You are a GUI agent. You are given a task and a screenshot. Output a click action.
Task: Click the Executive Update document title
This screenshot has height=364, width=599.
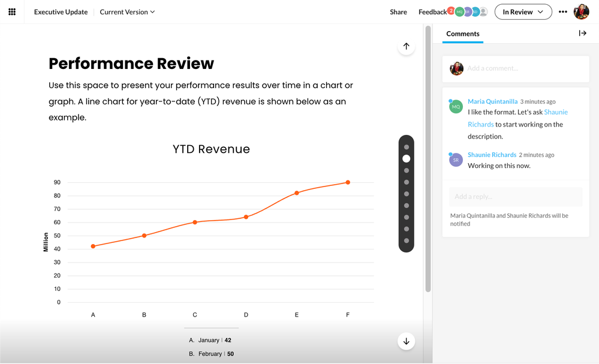(x=61, y=12)
